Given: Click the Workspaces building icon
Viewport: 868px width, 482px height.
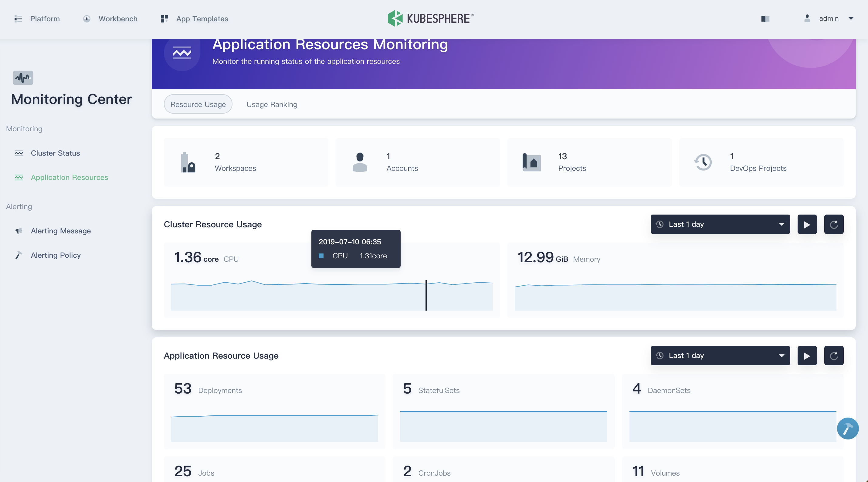Looking at the screenshot, I should [188, 163].
